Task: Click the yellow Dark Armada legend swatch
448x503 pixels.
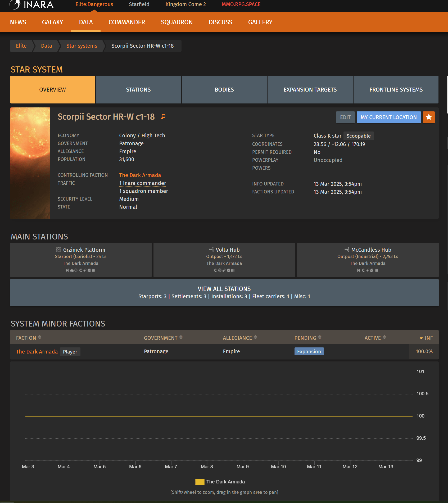Action: tap(200, 482)
